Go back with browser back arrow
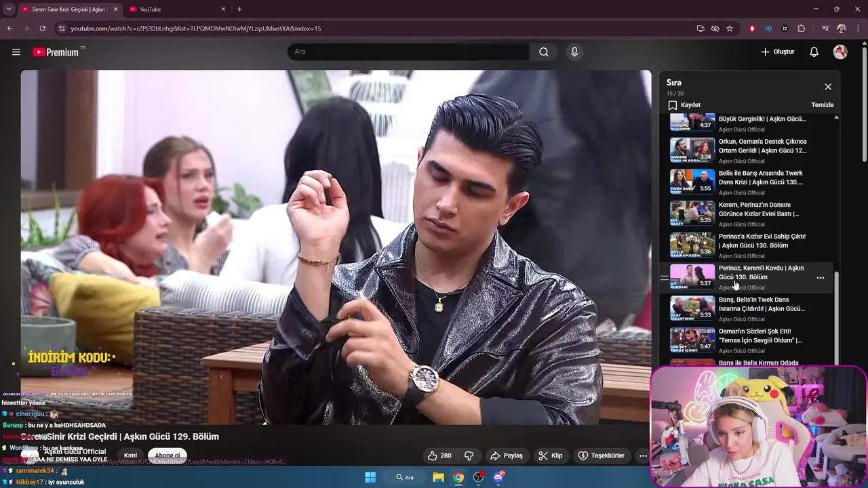The image size is (868, 488). (x=9, y=28)
